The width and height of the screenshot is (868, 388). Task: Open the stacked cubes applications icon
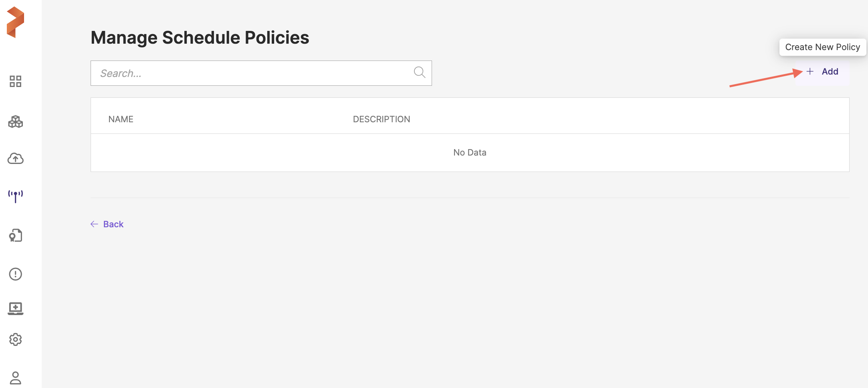pos(16,121)
